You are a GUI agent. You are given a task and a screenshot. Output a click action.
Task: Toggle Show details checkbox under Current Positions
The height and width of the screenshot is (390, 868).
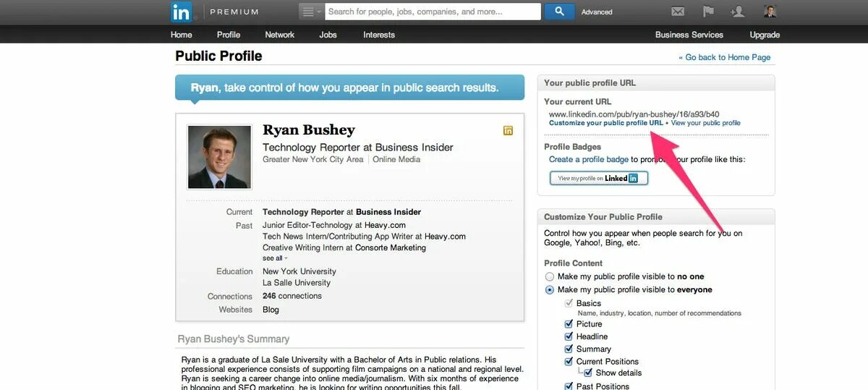[588, 373]
